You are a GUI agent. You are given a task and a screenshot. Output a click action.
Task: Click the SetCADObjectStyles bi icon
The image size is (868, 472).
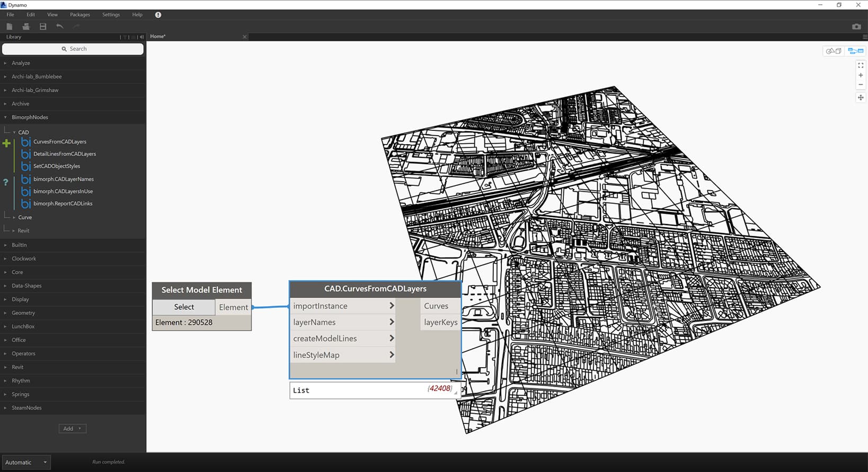point(25,166)
